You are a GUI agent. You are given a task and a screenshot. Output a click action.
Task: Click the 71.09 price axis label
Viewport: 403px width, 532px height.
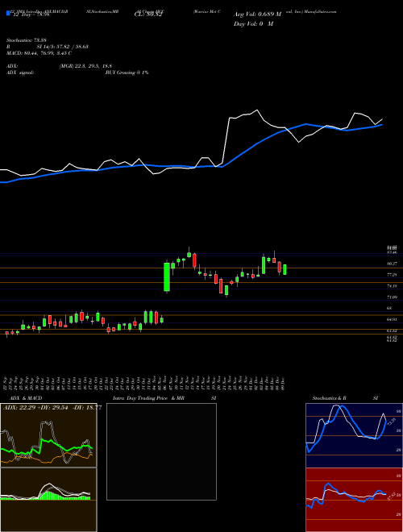point(393,297)
